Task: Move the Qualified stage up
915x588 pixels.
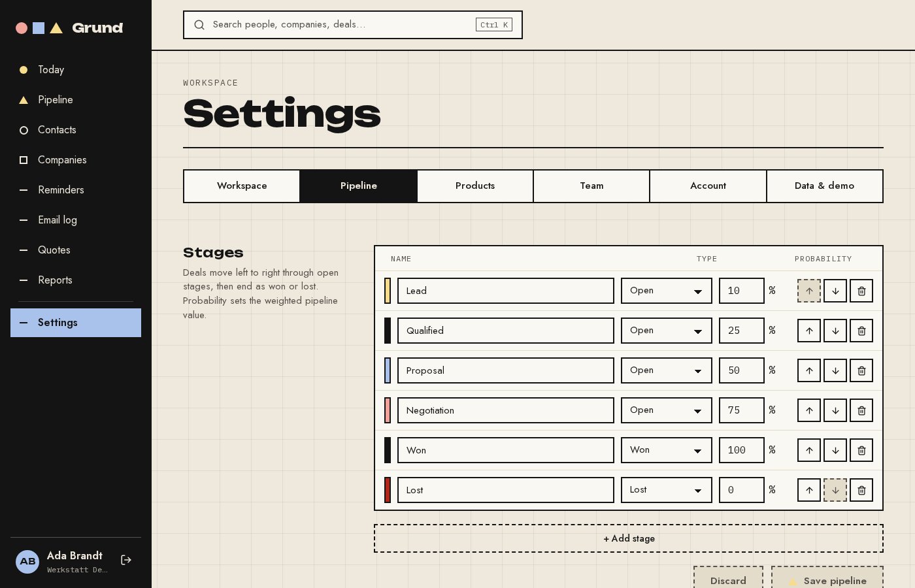Action: 809,331
